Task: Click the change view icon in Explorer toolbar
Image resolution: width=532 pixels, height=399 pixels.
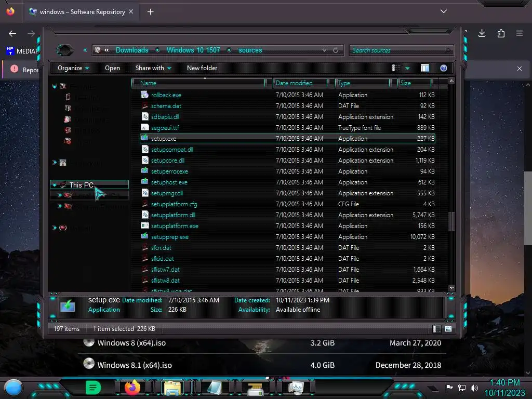Action: [396, 68]
